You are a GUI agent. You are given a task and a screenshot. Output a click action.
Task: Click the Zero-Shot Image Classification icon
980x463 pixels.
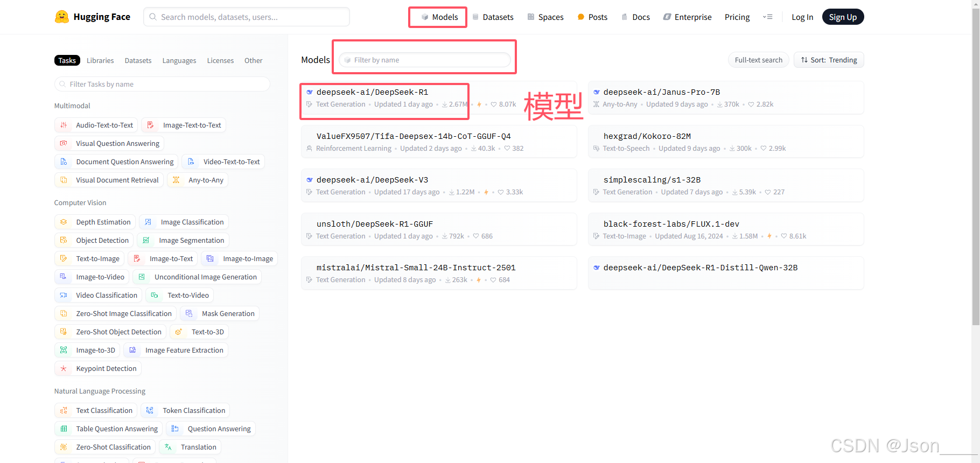tap(64, 313)
